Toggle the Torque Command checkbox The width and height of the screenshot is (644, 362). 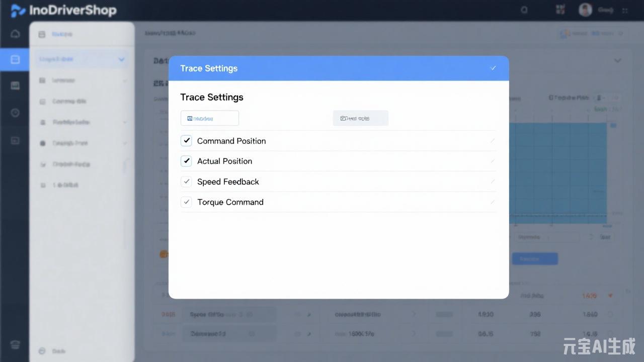(x=186, y=202)
